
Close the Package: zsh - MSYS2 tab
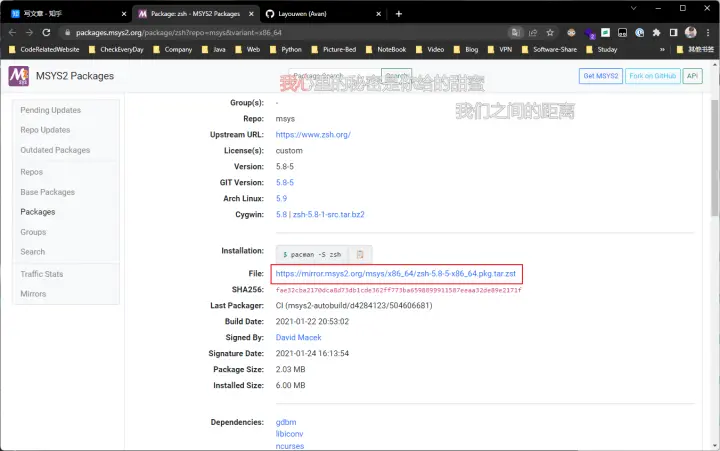(x=251, y=14)
